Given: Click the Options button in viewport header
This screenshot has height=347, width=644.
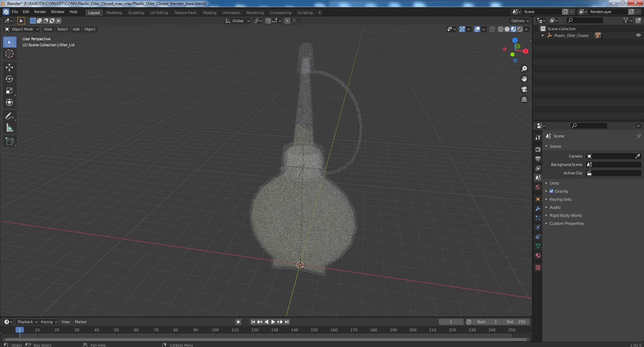Looking at the screenshot, I should pos(520,21).
